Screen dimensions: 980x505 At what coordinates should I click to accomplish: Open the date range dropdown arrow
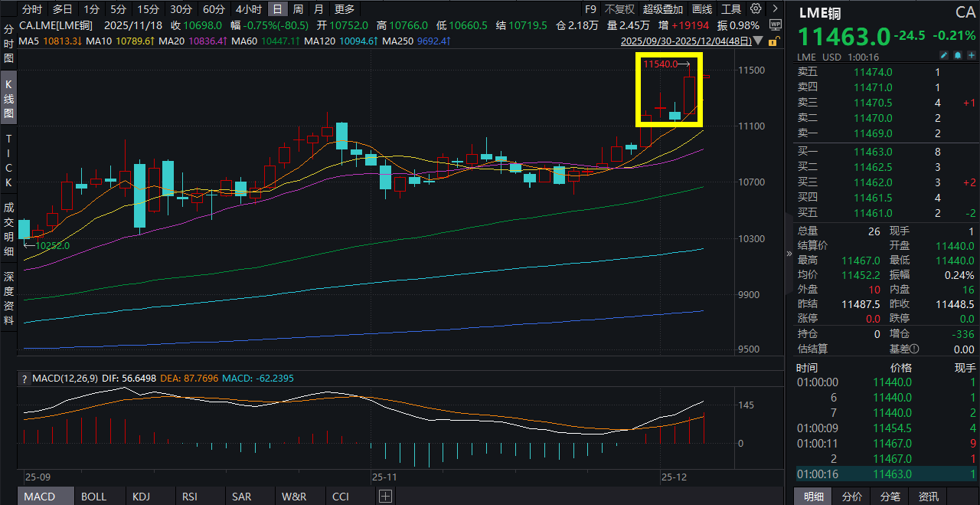758,40
